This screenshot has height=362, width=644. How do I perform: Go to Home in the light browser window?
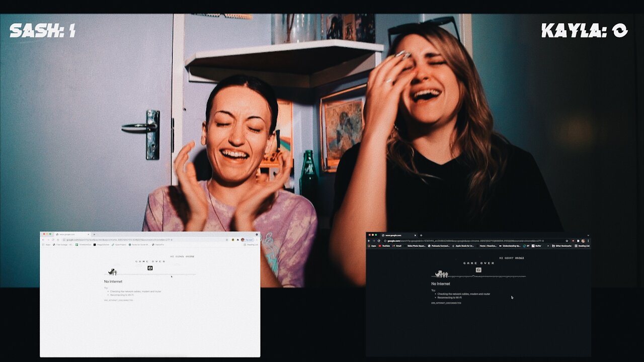click(x=57, y=240)
